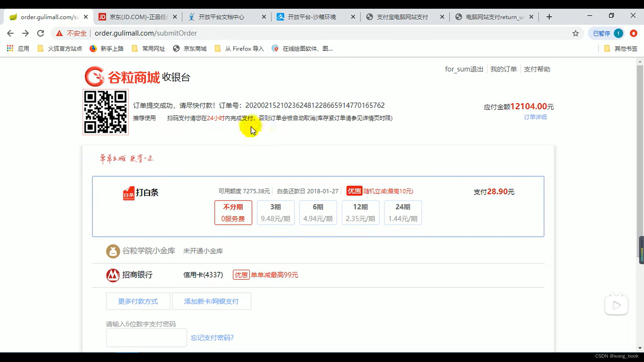The height and width of the screenshot is (362, 644).
Task: Open the Apps grid bookmark icon
Action: coord(10,48)
